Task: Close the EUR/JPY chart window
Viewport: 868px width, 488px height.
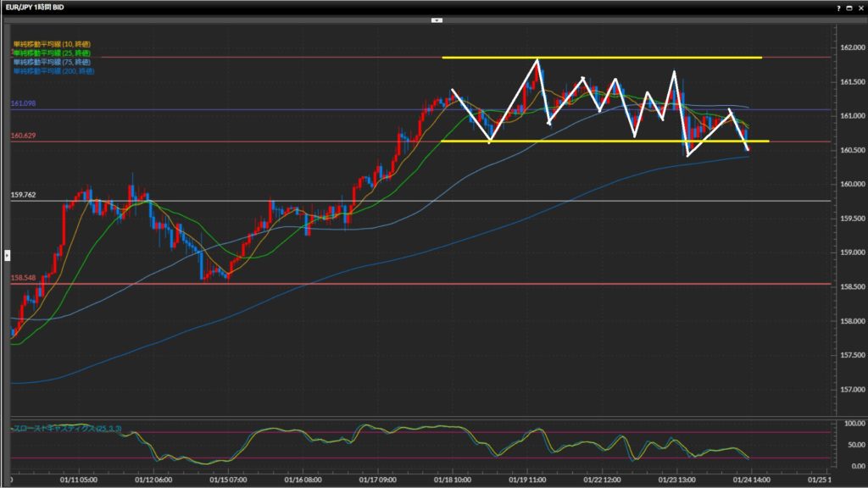Action: [860, 7]
